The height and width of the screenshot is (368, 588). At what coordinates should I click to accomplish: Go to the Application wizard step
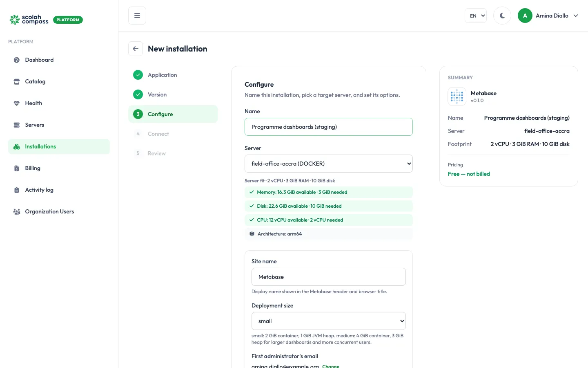[173, 75]
